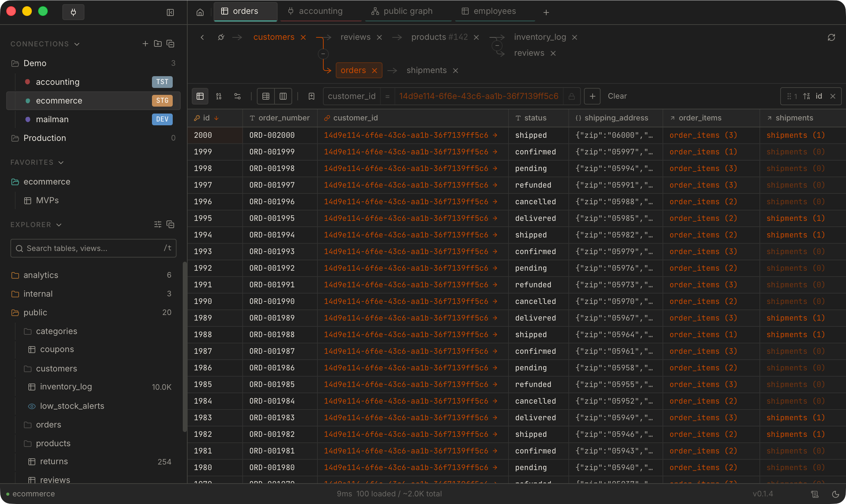The height and width of the screenshot is (504, 846).
Task: Collapse the Demo folder
Action: coord(93,63)
